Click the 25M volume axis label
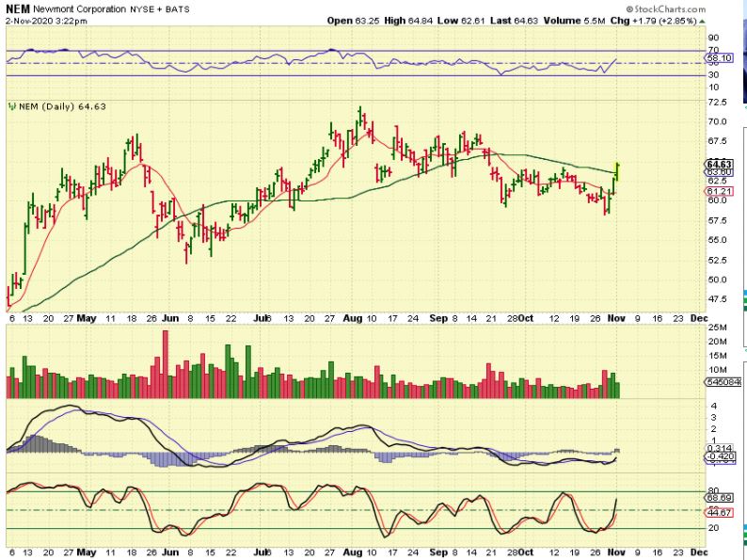The image size is (747, 560). (718, 328)
